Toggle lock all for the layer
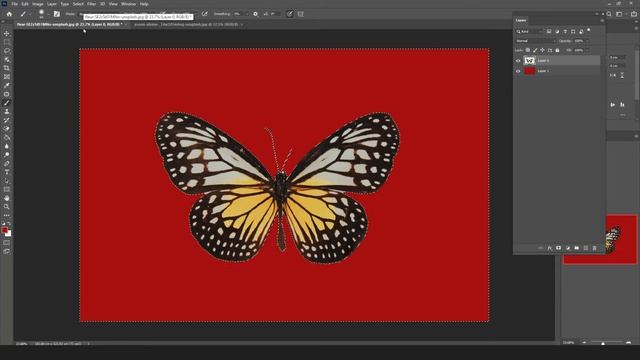This screenshot has height=360, width=640. pyautogui.click(x=557, y=50)
